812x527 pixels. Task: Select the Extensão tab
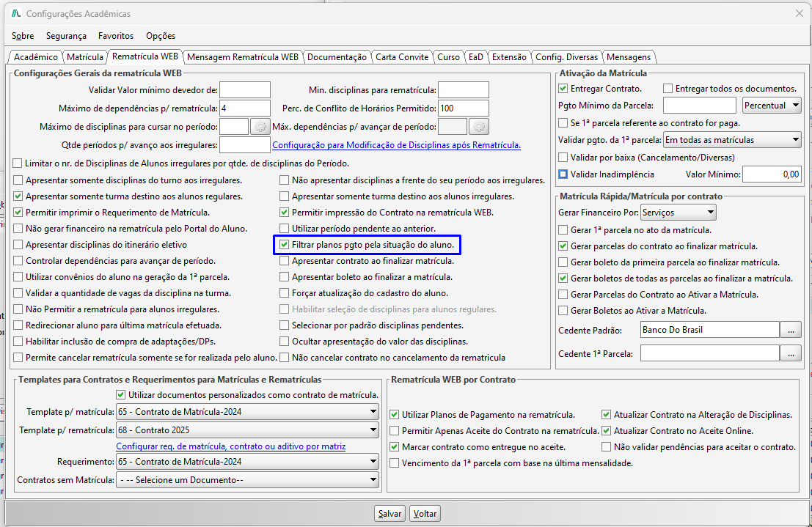[x=509, y=57]
